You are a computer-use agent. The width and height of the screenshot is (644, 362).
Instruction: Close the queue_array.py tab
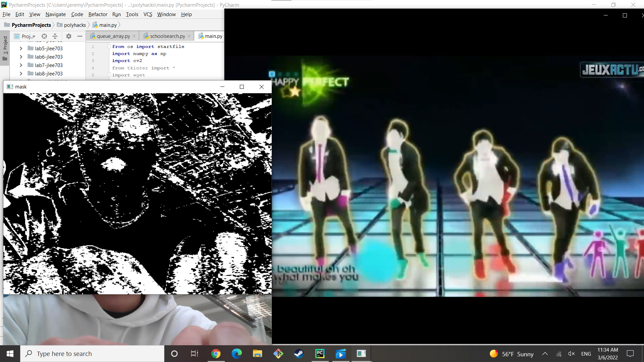[134, 36]
